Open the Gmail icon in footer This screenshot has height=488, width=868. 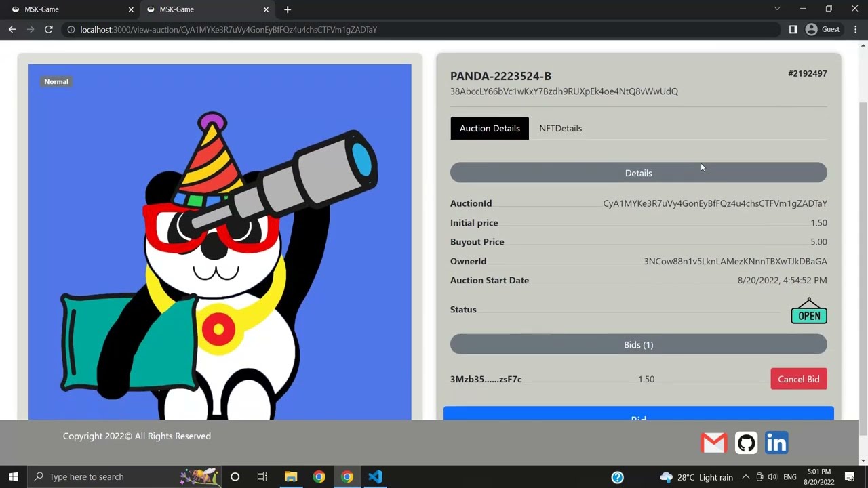click(x=713, y=443)
